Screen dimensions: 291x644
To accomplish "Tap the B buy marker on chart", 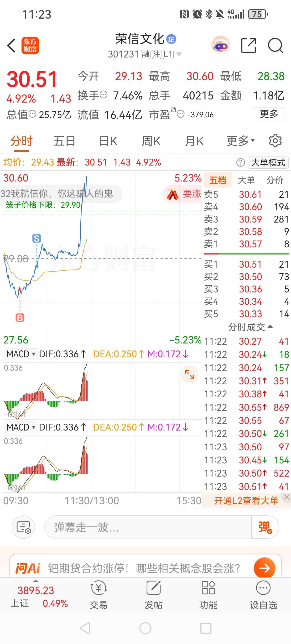I will coord(20,317).
